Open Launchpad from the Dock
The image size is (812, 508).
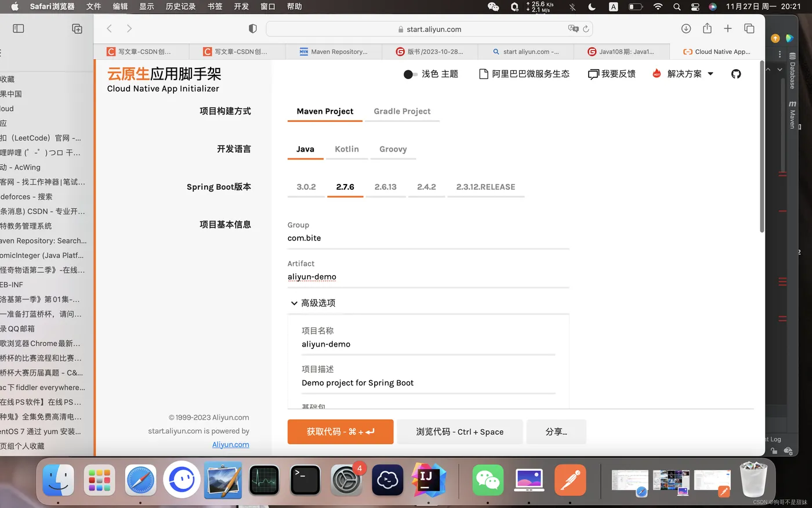coord(100,480)
